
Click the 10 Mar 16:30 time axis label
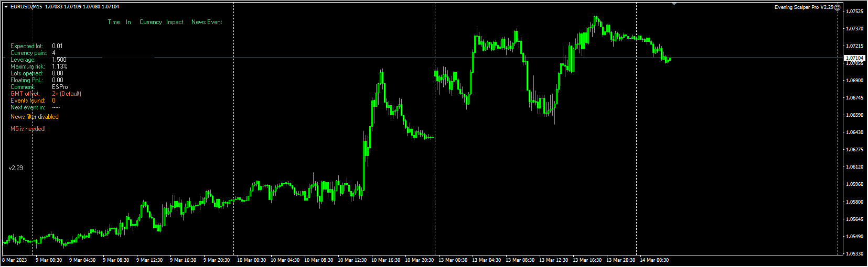point(386,260)
